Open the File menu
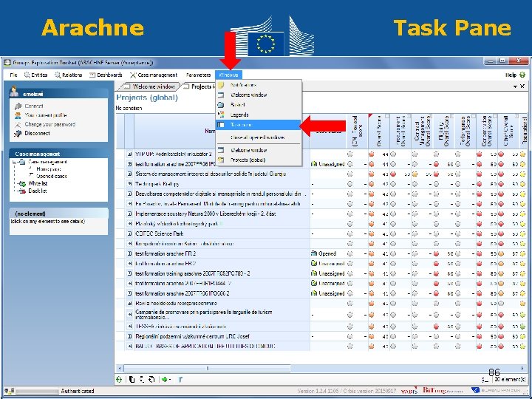The image size is (532, 399). [13, 75]
